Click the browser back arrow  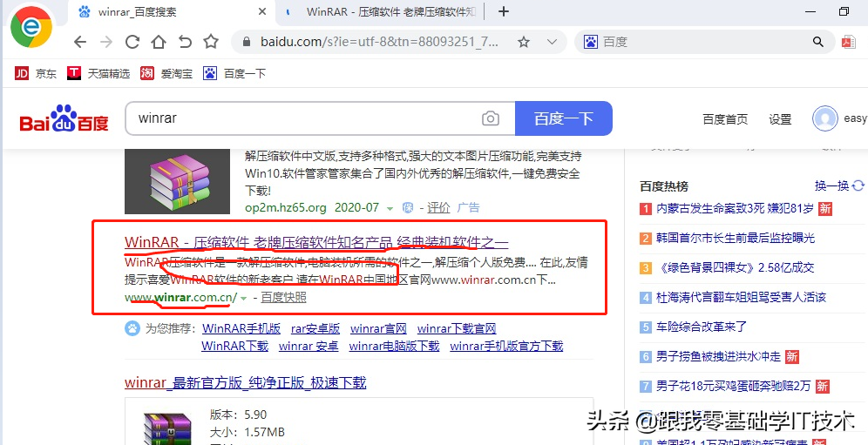80,42
